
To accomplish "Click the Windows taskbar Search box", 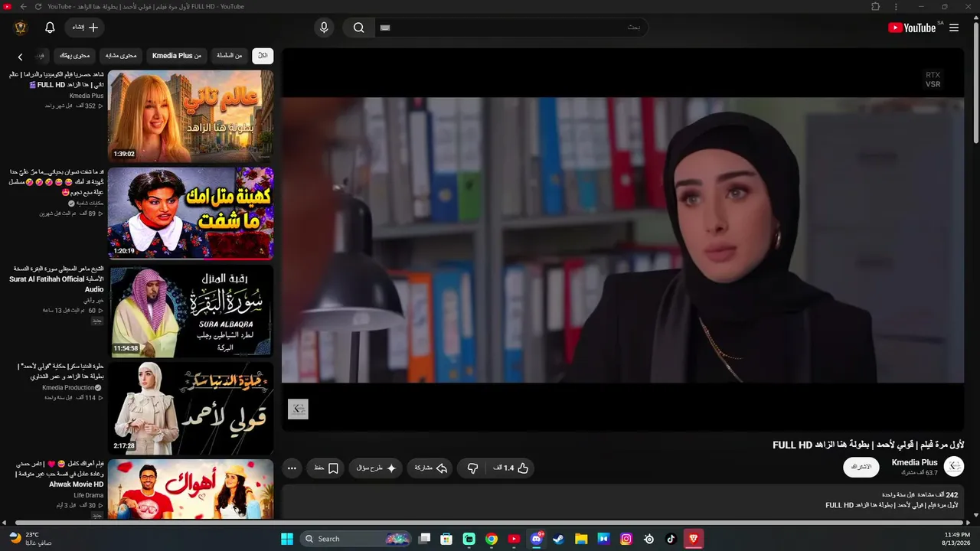I will tap(356, 539).
